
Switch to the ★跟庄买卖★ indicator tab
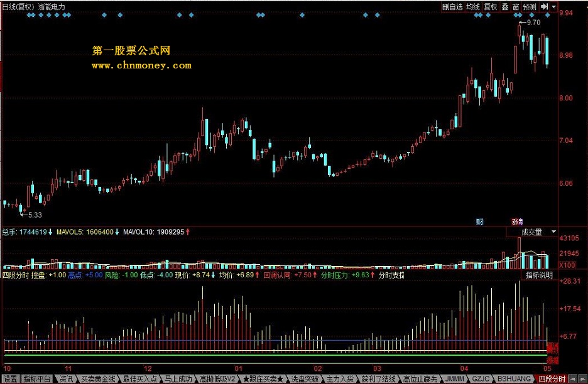pos(263,379)
